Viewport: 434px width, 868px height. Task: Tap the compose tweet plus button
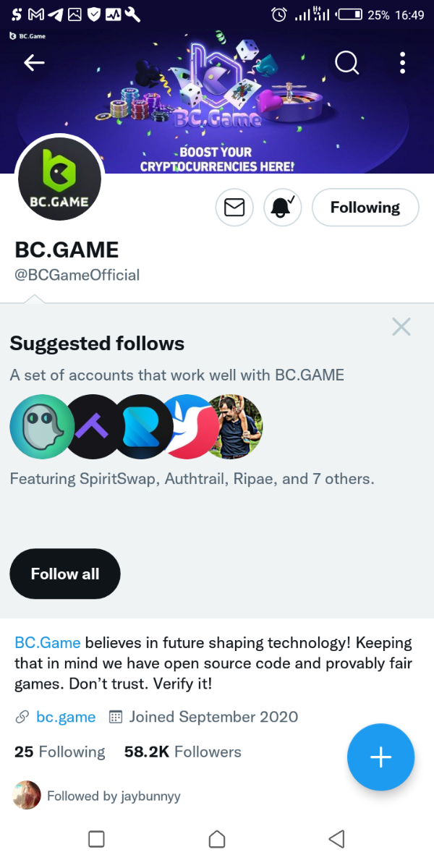[380, 757]
